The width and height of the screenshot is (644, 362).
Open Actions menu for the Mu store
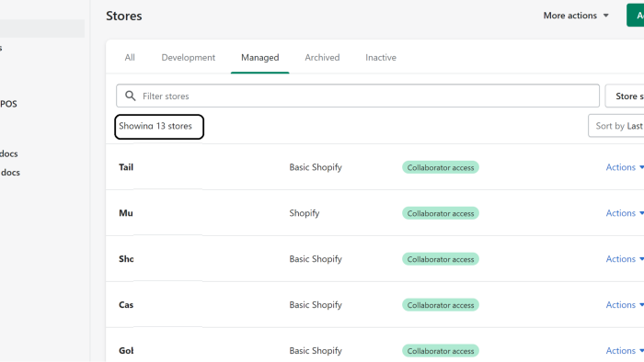coord(625,213)
